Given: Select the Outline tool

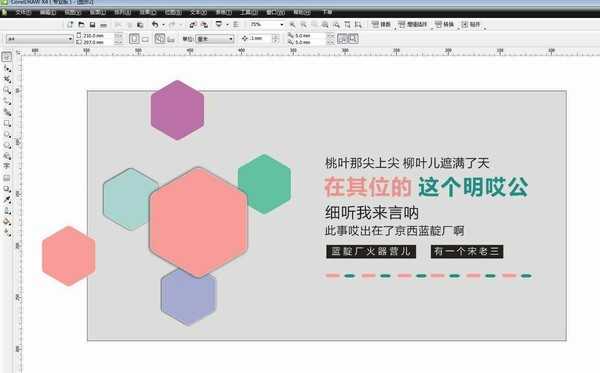Looking at the screenshot, I should click(x=7, y=210).
